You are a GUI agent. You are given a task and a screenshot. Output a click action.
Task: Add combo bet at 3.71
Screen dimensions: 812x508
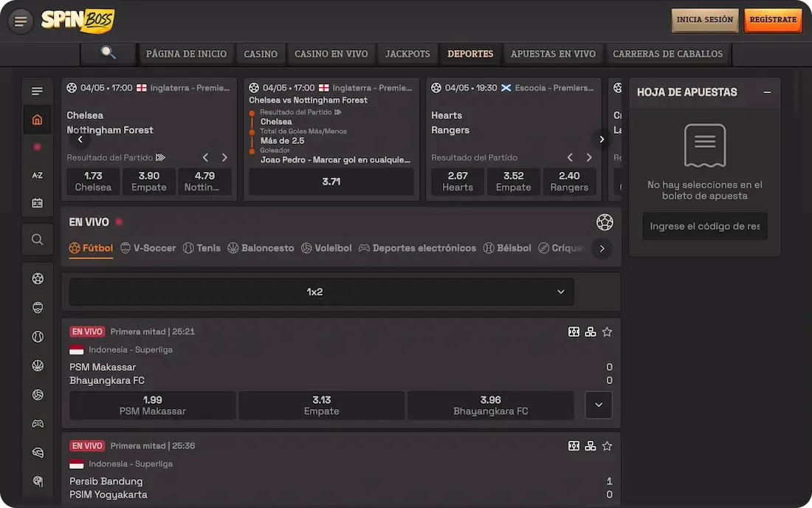331,182
